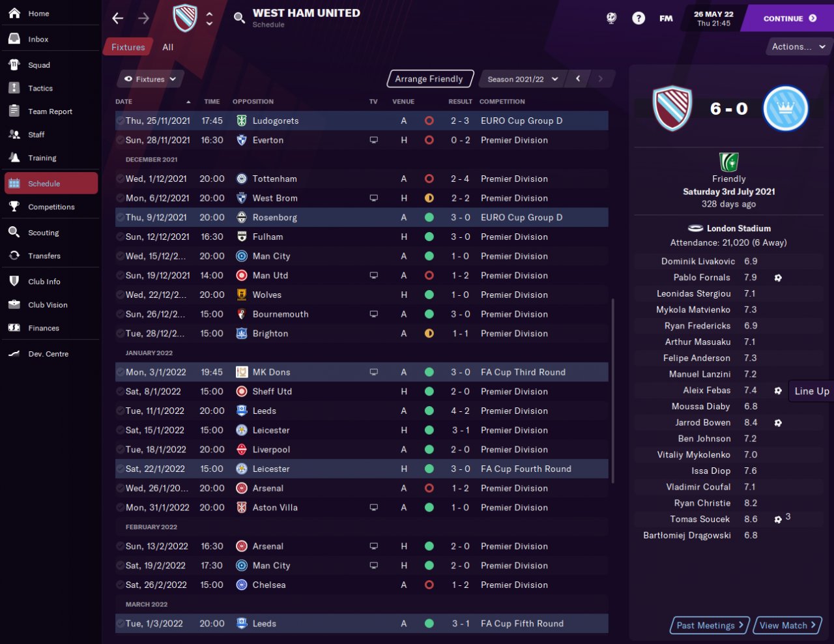
Task: Go to previous season with left chevron
Action: (x=578, y=79)
